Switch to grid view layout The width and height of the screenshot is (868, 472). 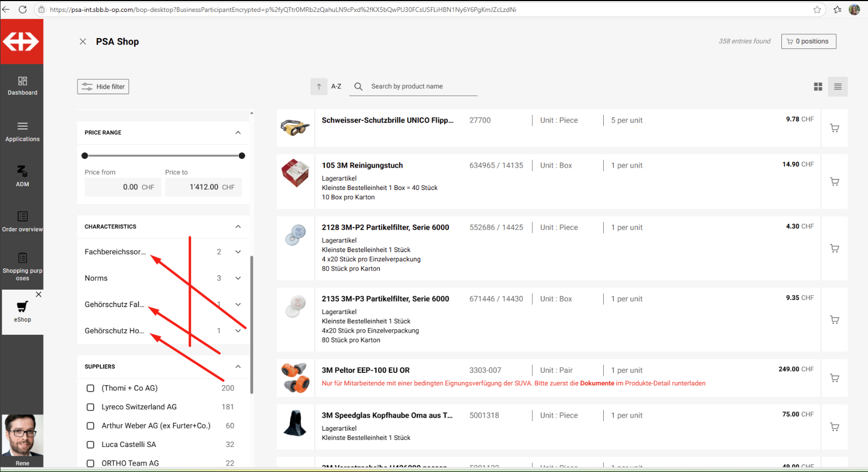pyautogui.click(x=818, y=87)
